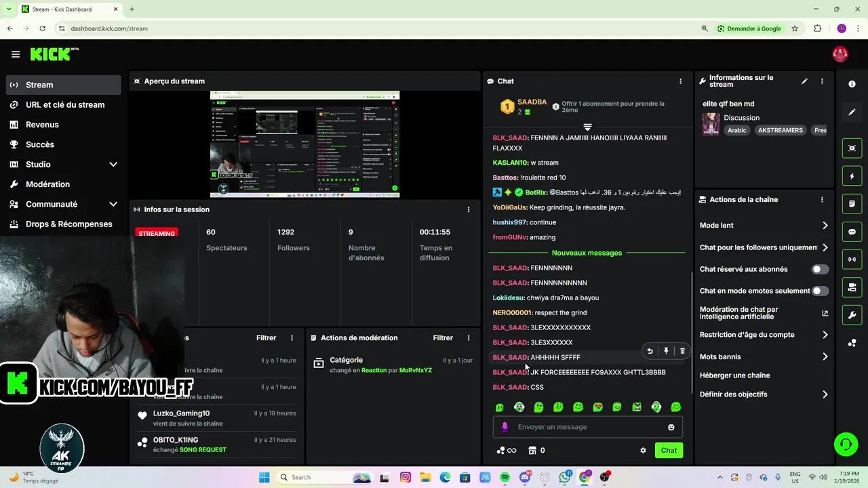Toggle stream preview panel icon in right toolbar
Viewport: 868px width, 488px height.
pyautogui.click(x=852, y=148)
